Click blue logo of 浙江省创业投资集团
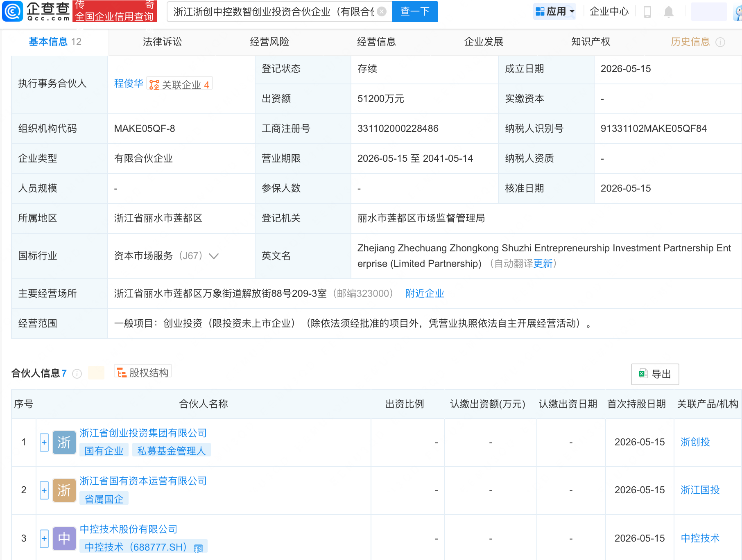Screen dimensions: 742x560 point(64,442)
